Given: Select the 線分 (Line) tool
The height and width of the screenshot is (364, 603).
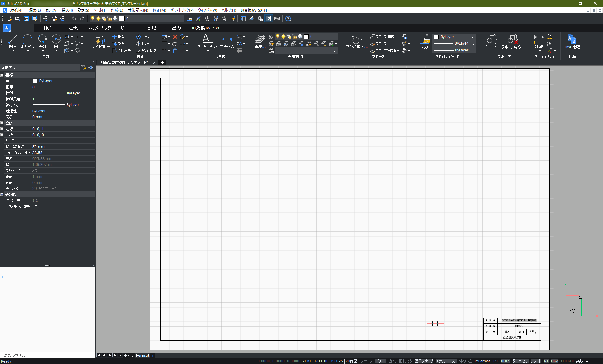Looking at the screenshot, I should (13, 41).
